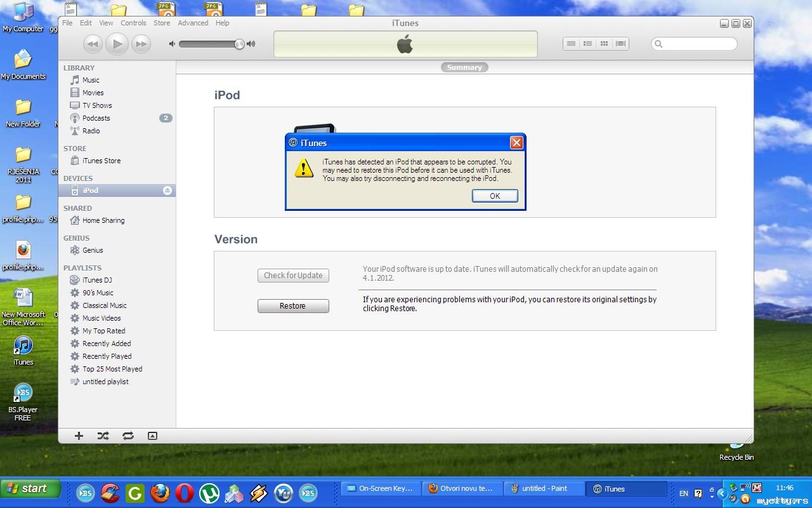Screen dimensions: 812x508
Task: Click the Podcasts unplayed count badge
Action: tap(166, 118)
